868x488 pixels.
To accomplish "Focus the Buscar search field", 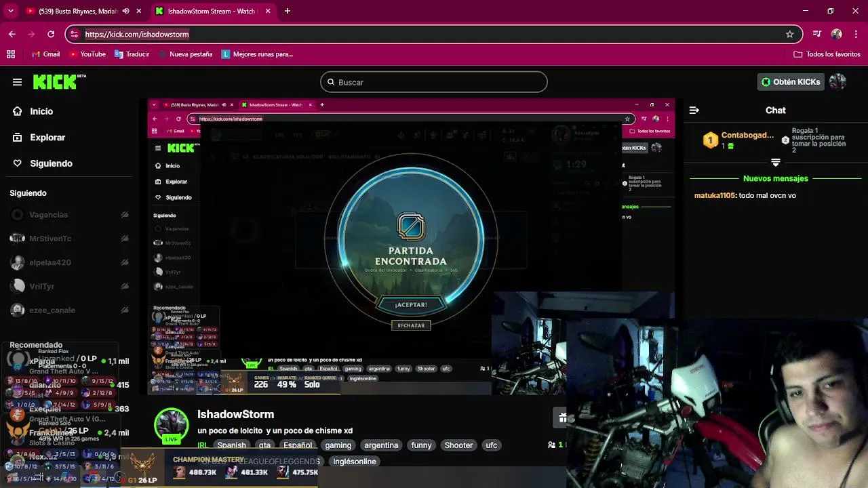I will click(434, 82).
